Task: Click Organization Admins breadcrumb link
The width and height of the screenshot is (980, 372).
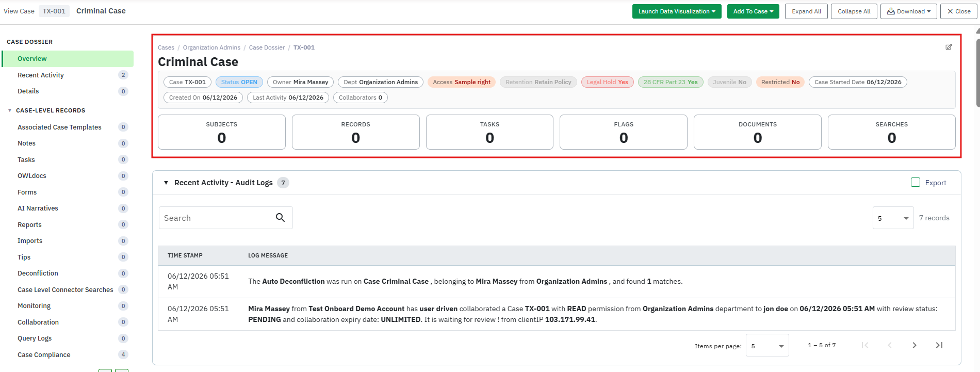Action: [211, 47]
